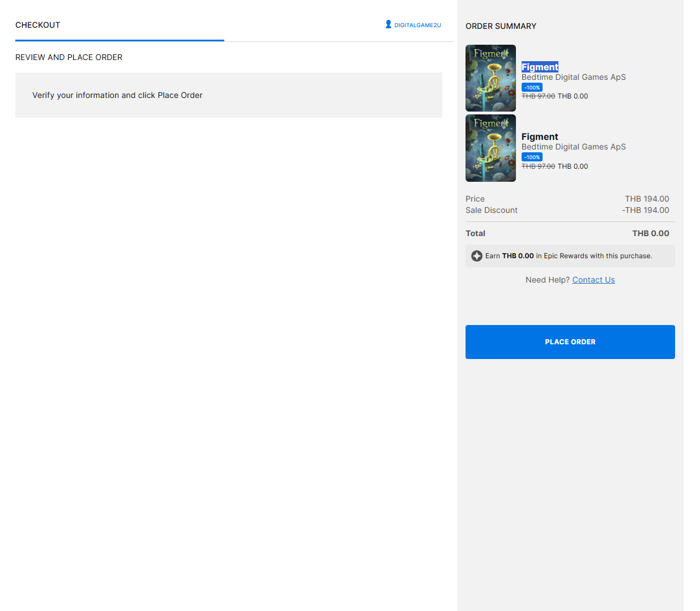Viewport: 700px width, 611px height.
Task: Click the second Figment game thumbnail
Action: point(490,148)
